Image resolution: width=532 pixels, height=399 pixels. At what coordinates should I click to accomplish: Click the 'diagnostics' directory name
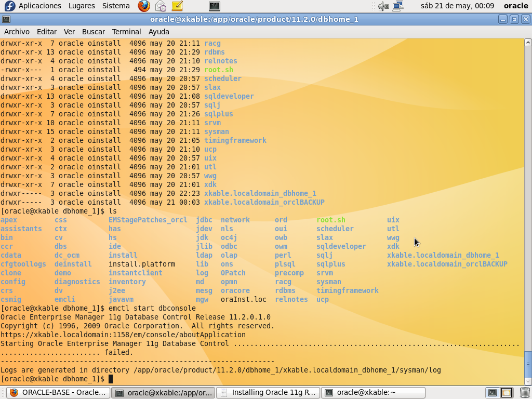77,282
